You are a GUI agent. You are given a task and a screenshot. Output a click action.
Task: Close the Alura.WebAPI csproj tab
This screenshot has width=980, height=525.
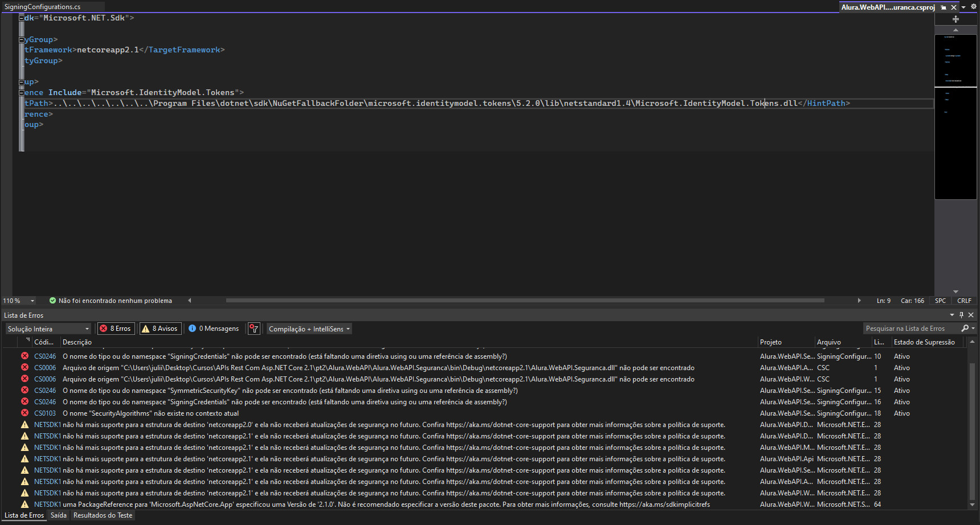pyautogui.click(x=954, y=7)
